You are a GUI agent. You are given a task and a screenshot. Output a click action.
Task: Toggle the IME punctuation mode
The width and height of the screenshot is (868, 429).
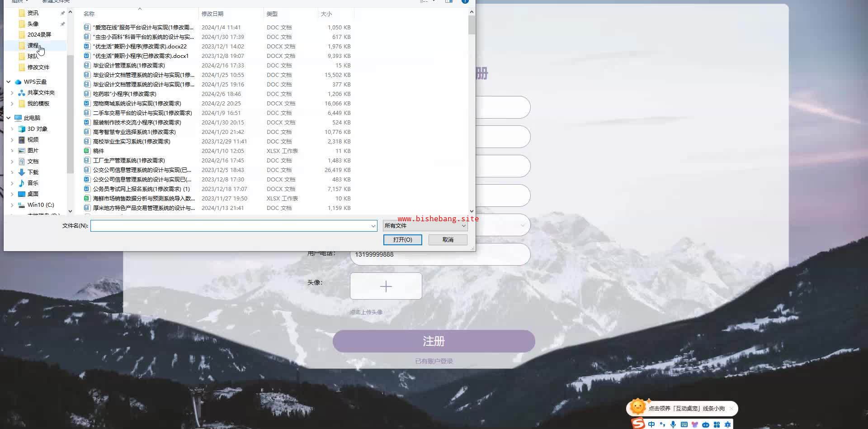point(662,424)
